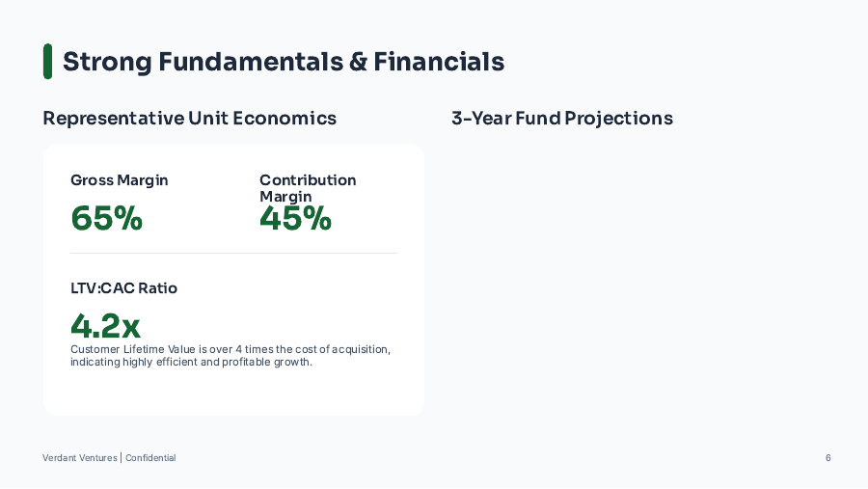868x489 pixels.
Task: Click the green accent bar beside the title
Action: pyautogui.click(x=48, y=62)
